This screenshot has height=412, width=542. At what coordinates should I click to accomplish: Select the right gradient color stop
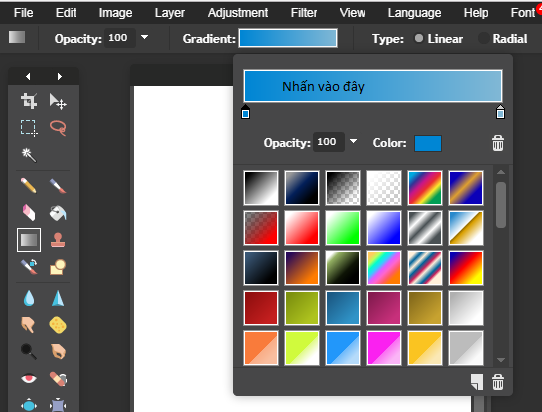tap(500, 112)
